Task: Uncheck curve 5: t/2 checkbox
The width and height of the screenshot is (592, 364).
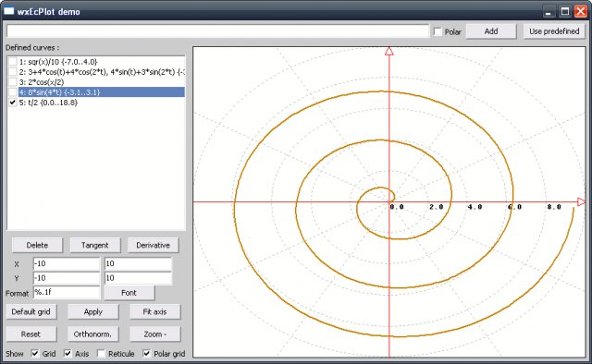Action: [x=13, y=103]
